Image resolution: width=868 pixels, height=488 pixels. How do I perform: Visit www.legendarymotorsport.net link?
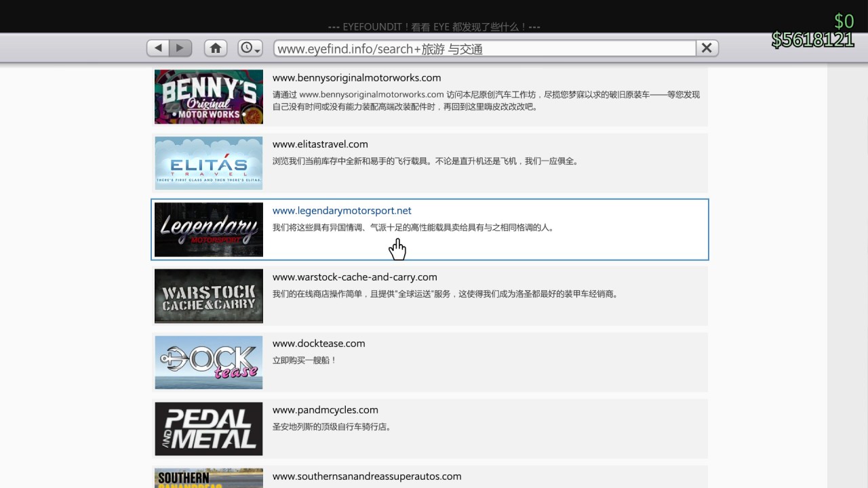coord(342,210)
